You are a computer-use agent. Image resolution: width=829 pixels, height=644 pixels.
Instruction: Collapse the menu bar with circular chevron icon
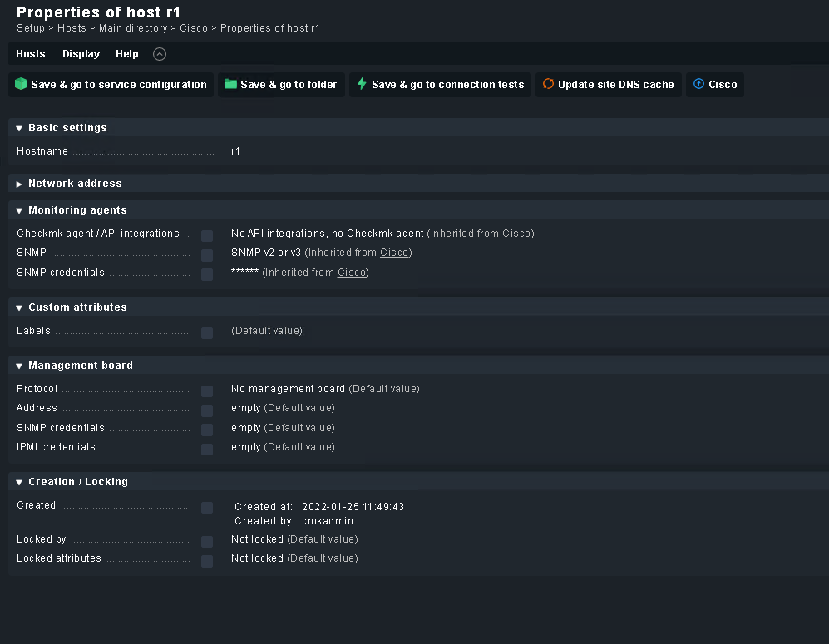(160, 54)
